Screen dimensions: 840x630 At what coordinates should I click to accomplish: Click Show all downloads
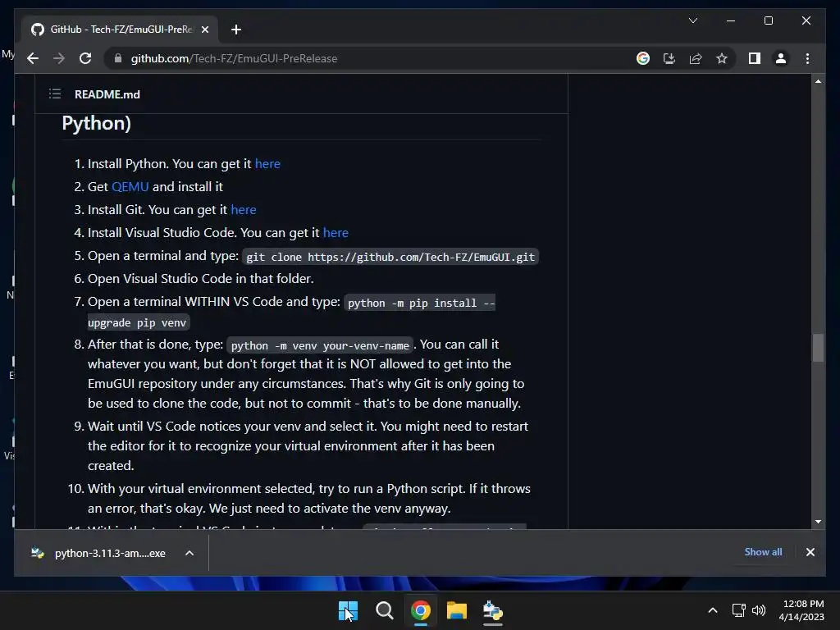763,552
